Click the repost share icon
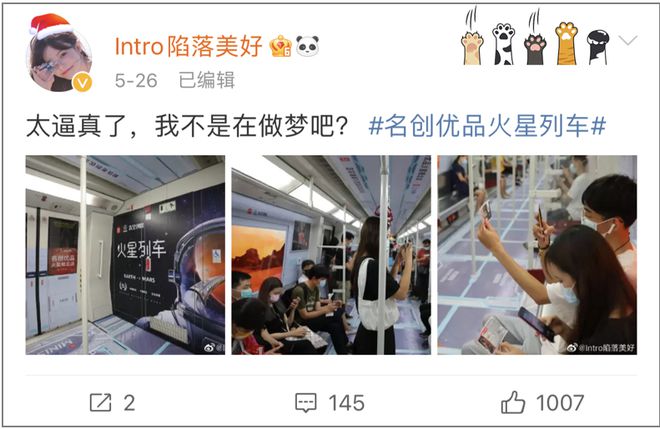This screenshot has width=660, height=429. (101, 403)
